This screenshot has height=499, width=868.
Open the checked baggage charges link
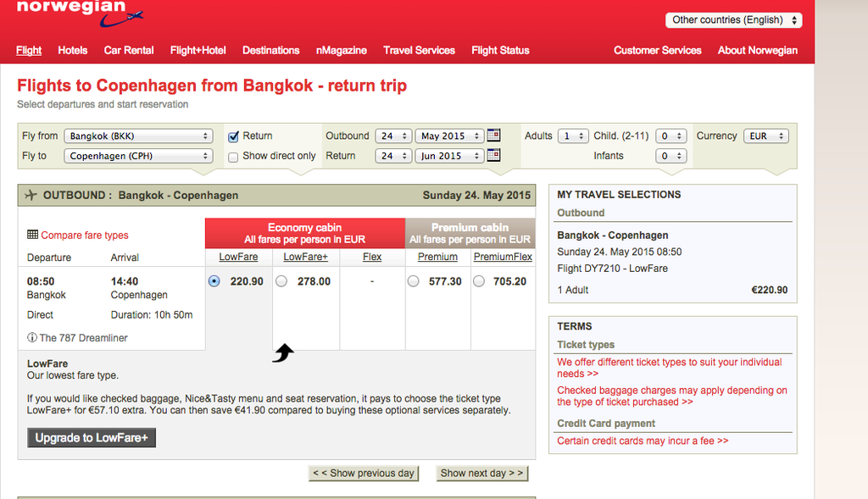[672, 396]
